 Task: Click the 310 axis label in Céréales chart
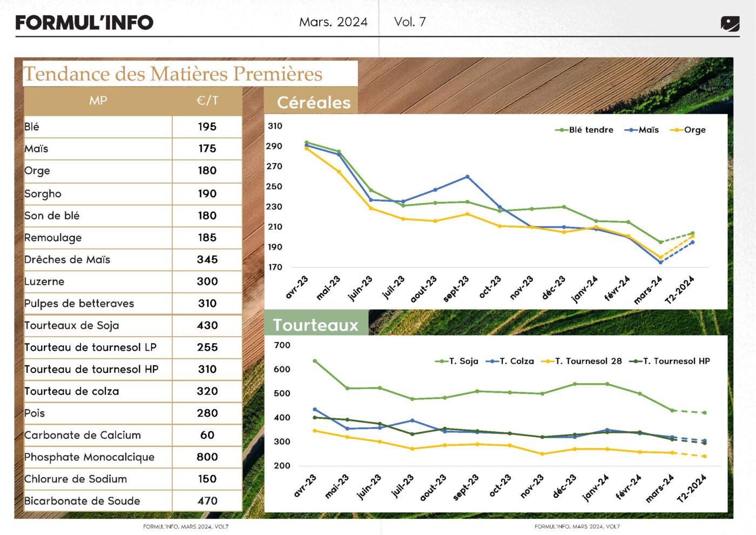pos(275,126)
